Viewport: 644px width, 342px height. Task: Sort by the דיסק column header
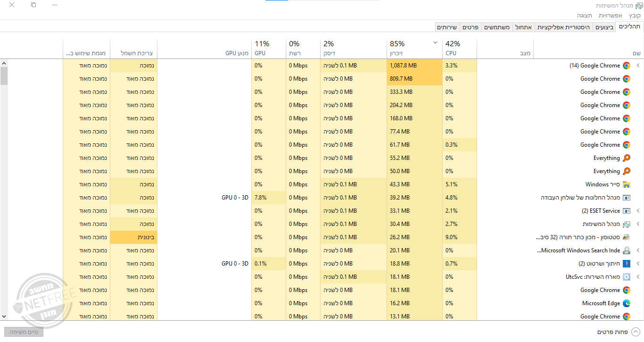pyautogui.click(x=353, y=48)
